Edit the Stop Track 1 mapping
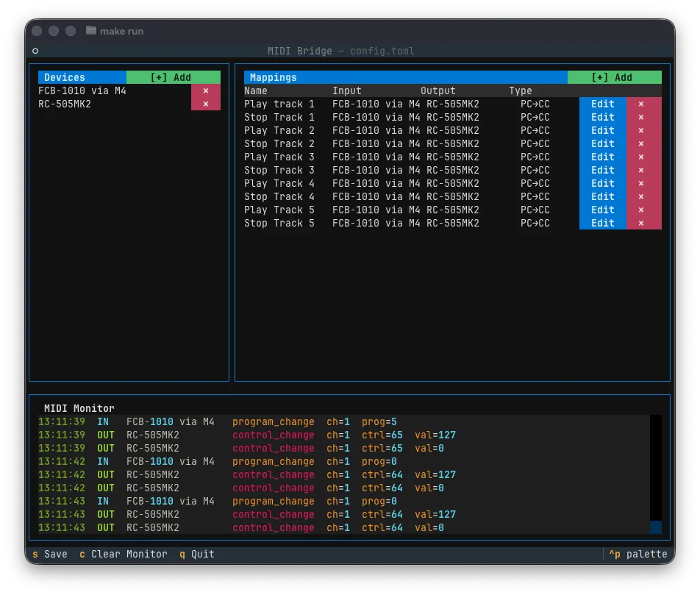Screen dimensions: 700x595 pos(603,117)
